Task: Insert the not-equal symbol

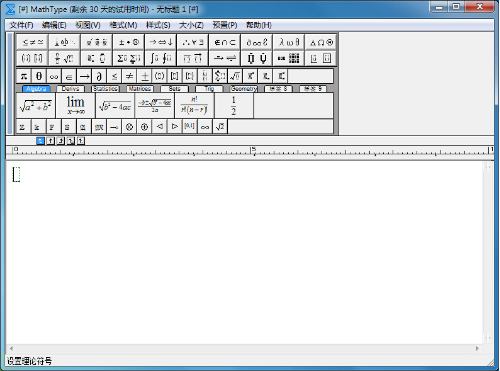Action: click(129, 76)
